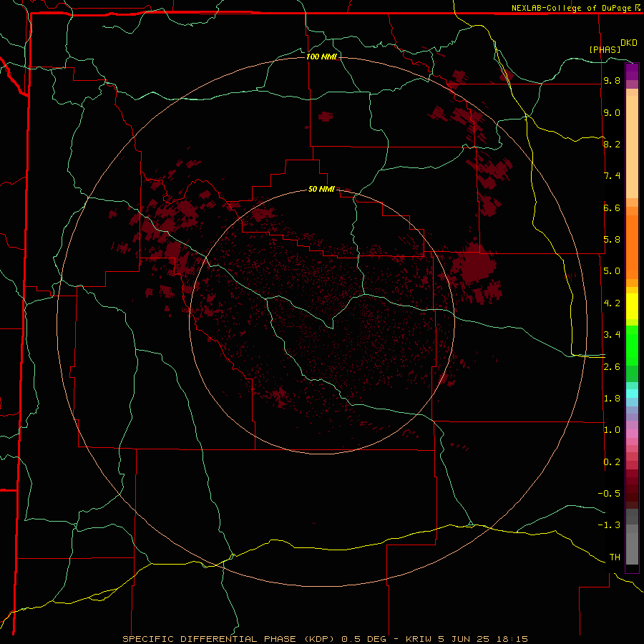Click the cyan color bar segment
The width and height of the screenshot is (644, 644).
click(632, 393)
